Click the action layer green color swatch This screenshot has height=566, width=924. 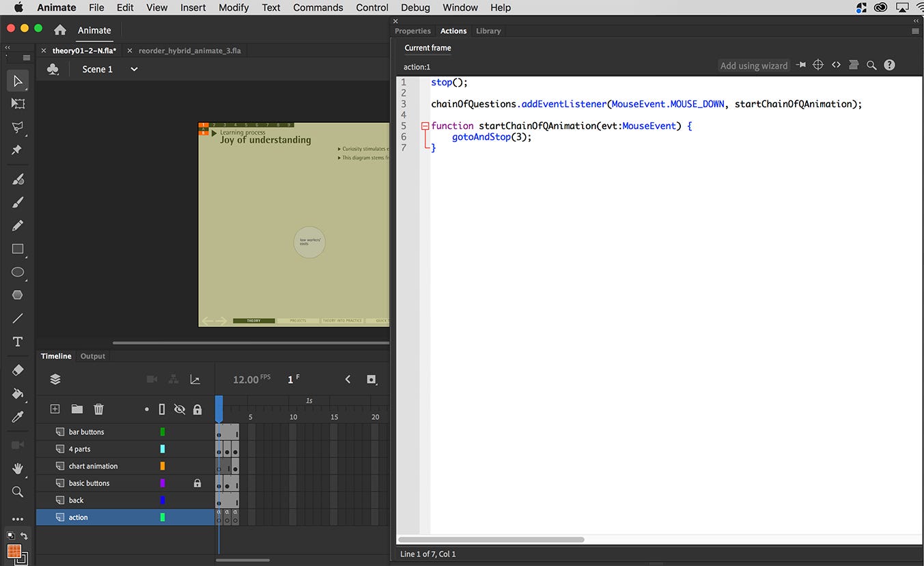pos(163,517)
